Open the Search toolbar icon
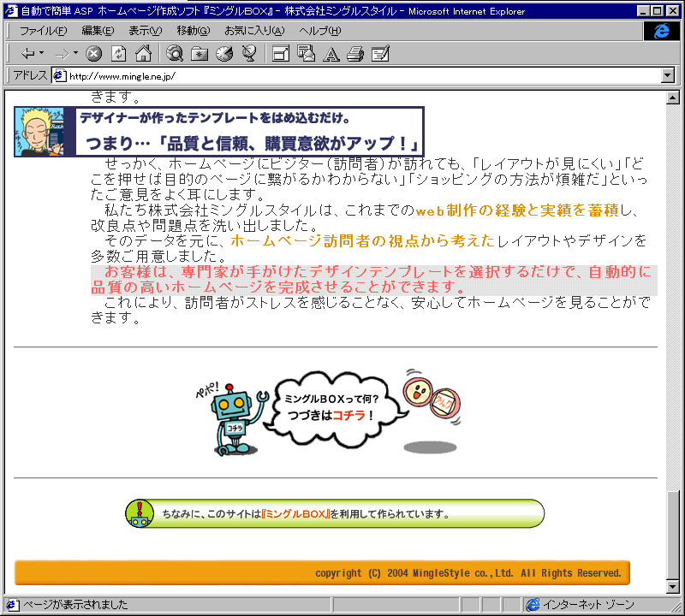The width and height of the screenshot is (685, 616). point(175,54)
